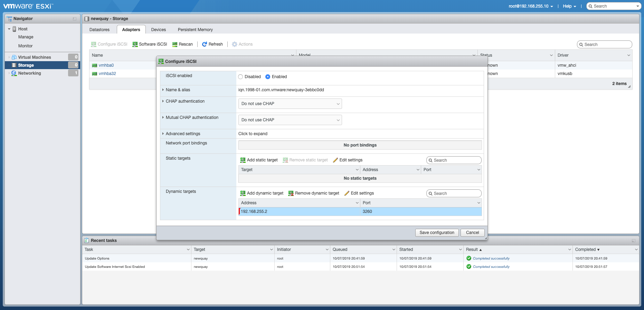Image resolution: width=644 pixels, height=310 pixels.
Task: Click the Storage navigator icon
Action: [x=14, y=65]
